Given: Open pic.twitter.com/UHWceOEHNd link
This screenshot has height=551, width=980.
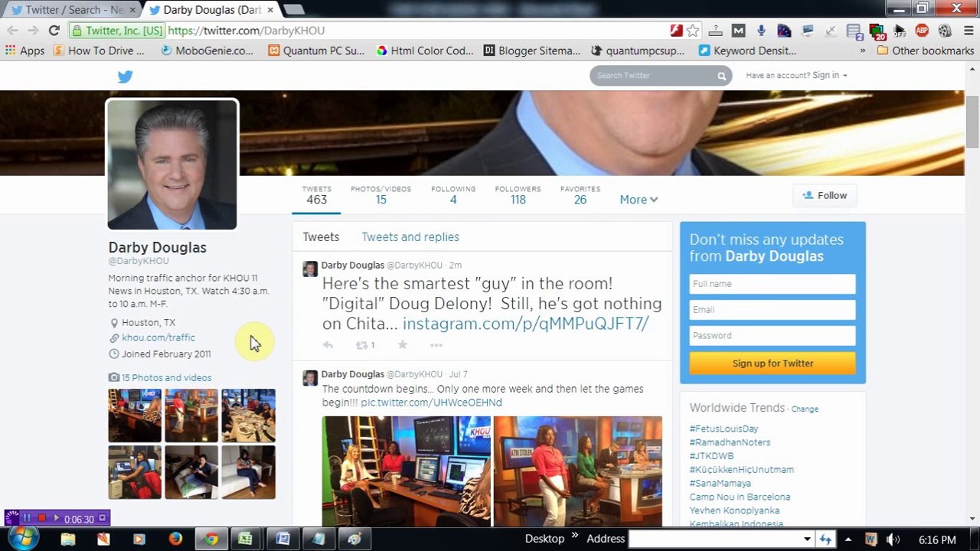Looking at the screenshot, I should (431, 403).
